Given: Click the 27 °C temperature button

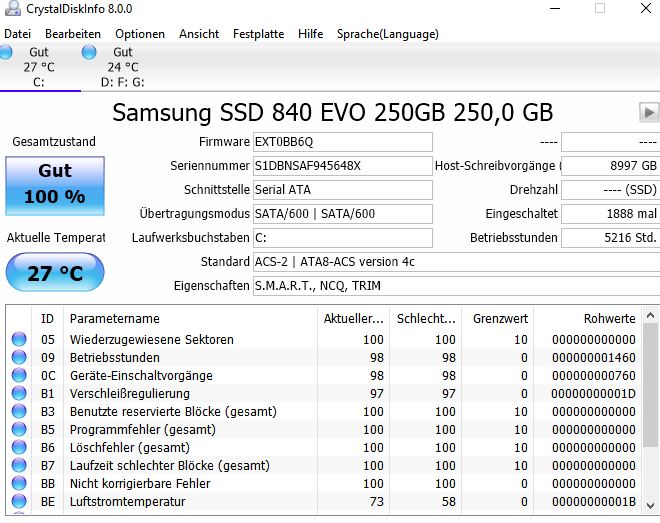Looking at the screenshot, I should click(x=55, y=273).
